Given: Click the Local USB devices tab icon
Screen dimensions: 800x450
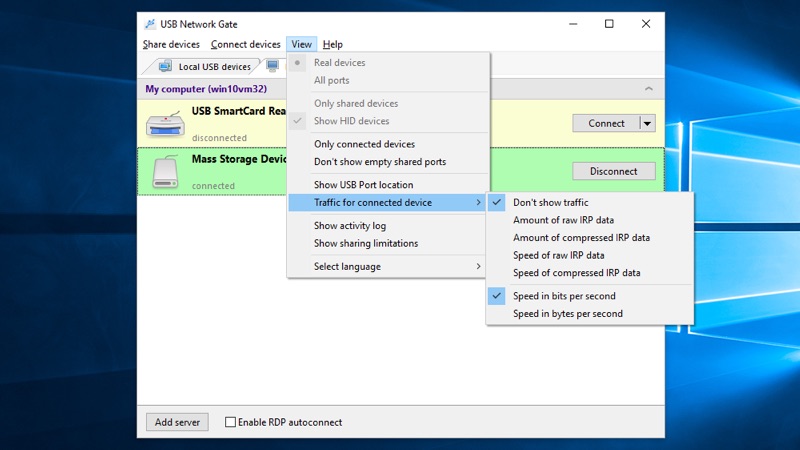Looking at the screenshot, I should point(165,66).
